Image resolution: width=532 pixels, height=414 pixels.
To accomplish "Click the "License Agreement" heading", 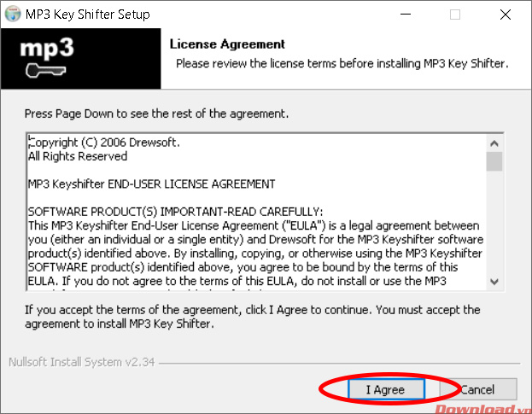I will pyautogui.click(x=227, y=44).
